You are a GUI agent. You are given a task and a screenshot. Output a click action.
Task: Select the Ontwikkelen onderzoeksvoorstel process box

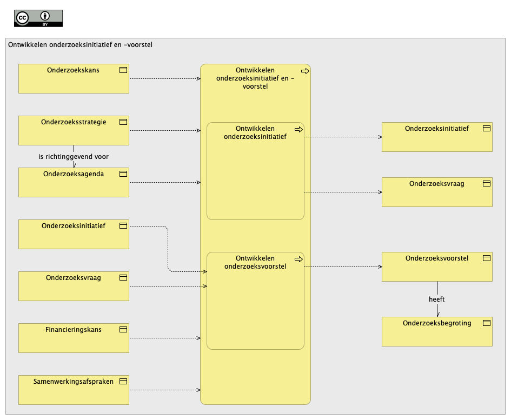[255, 301]
